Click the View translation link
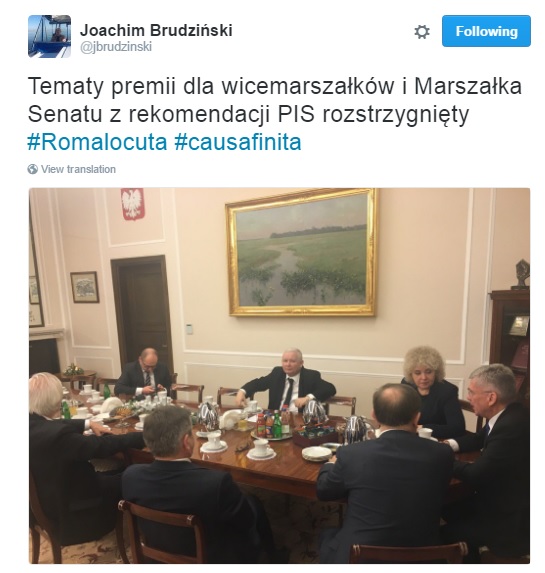The height and width of the screenshot is (573, 545). pos(78,169)
